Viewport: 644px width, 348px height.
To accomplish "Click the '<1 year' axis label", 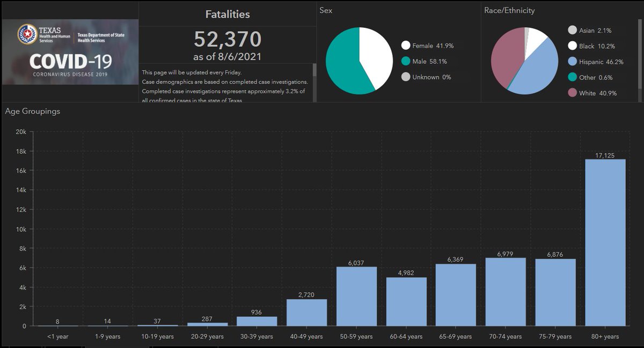I will click(x=57, y=336).
